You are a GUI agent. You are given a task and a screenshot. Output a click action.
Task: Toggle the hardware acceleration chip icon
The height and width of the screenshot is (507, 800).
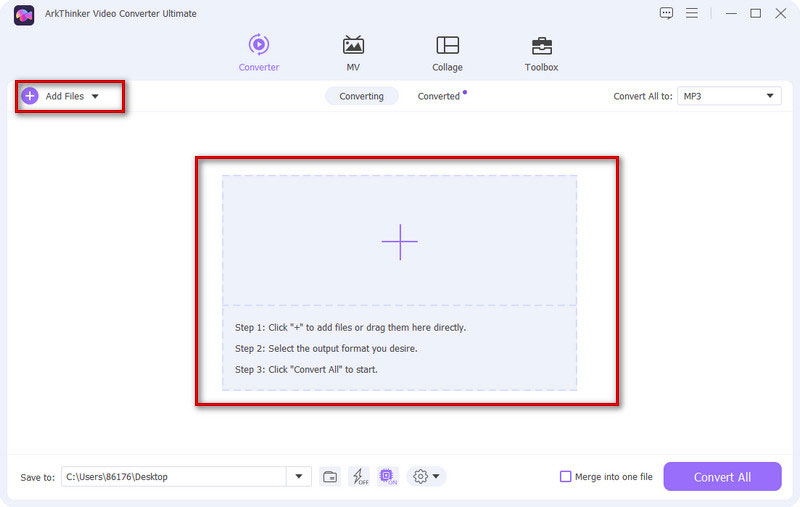pos(388,477)
